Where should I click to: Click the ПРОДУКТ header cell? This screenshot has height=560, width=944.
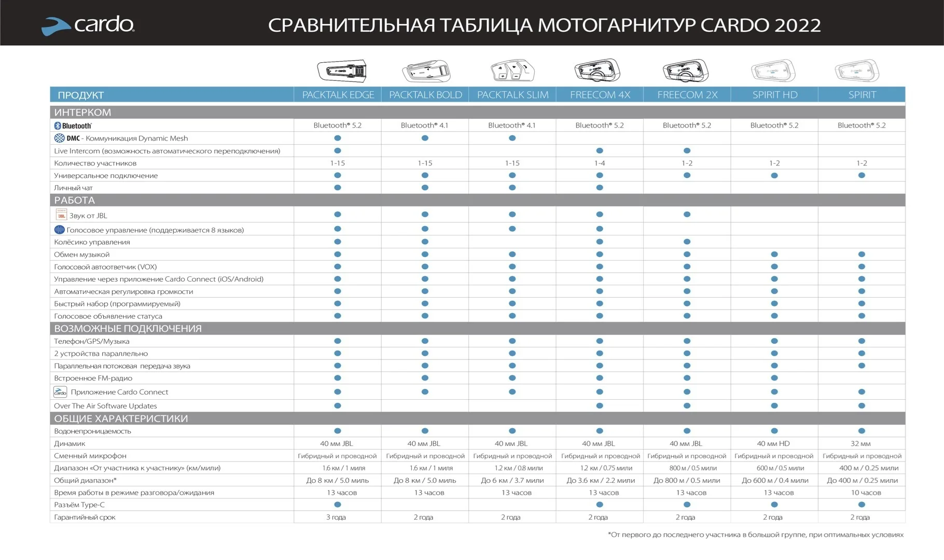pos(172,95)
